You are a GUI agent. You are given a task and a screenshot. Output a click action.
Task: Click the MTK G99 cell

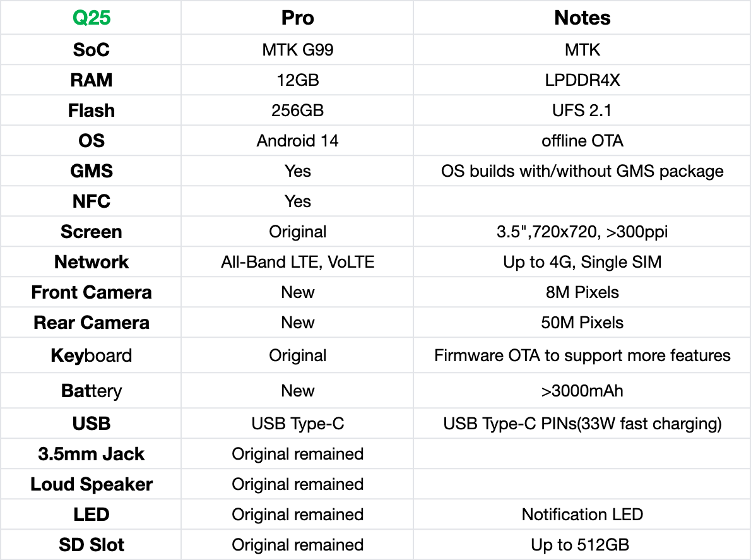pos(297,50)
